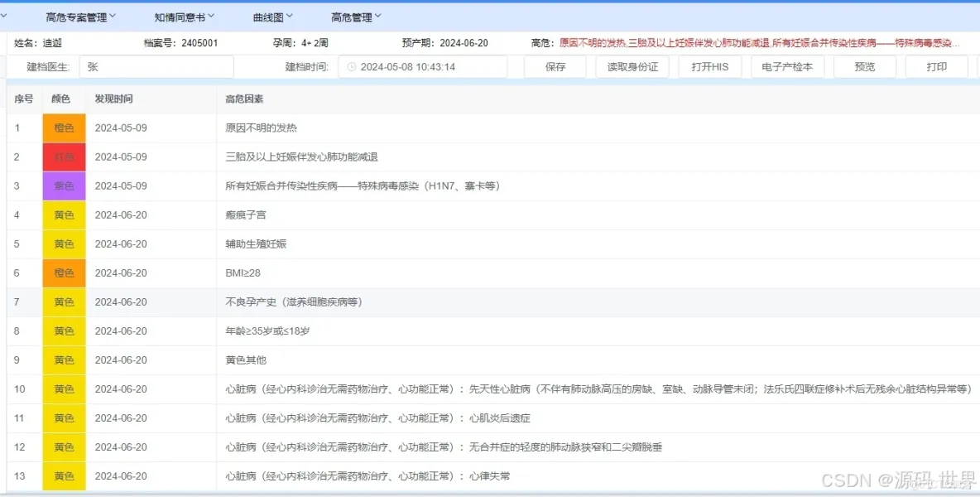Select the 橙色 swatch for 原因不明的发热

(64, 128)
